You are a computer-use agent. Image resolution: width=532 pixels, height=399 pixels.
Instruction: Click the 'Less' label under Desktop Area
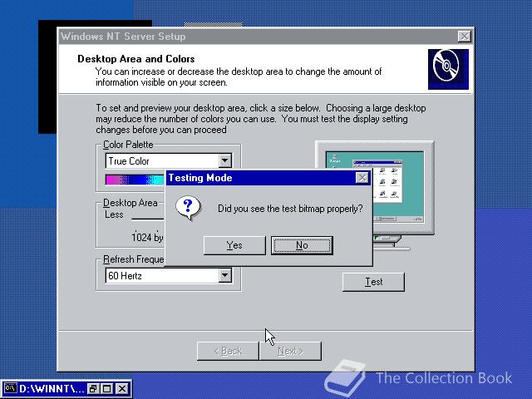tap(114, 214)
